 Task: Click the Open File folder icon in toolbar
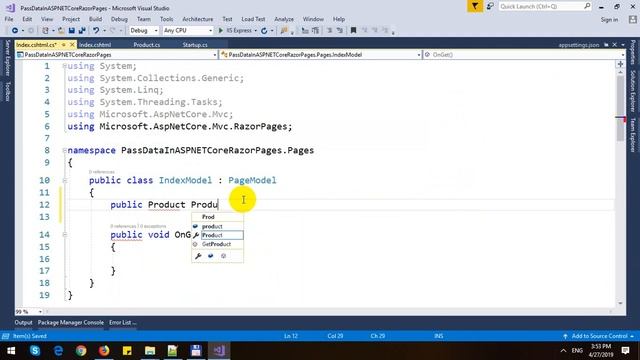61,31
